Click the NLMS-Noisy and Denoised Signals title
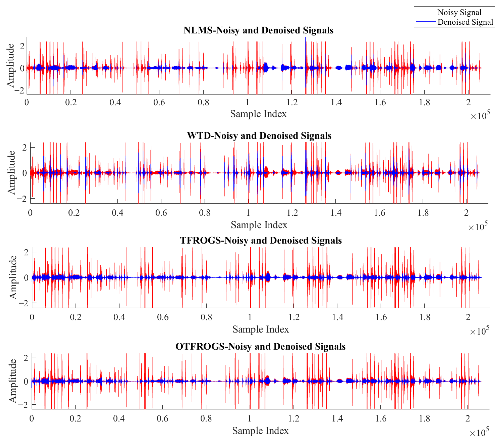504x442 pixels. tap(258, 30)
